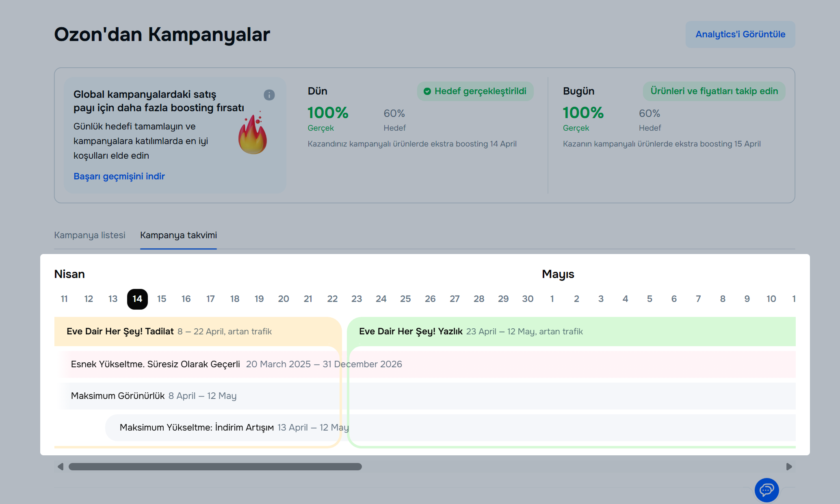Click right arrow of horizontal scrollbar
This screenshot has width=840, height=504.
click(789, 467)
